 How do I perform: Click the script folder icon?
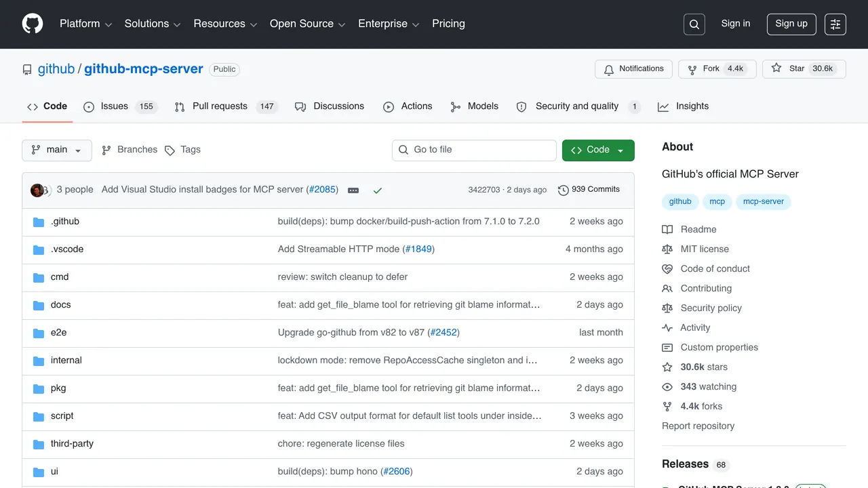[39, 416]
